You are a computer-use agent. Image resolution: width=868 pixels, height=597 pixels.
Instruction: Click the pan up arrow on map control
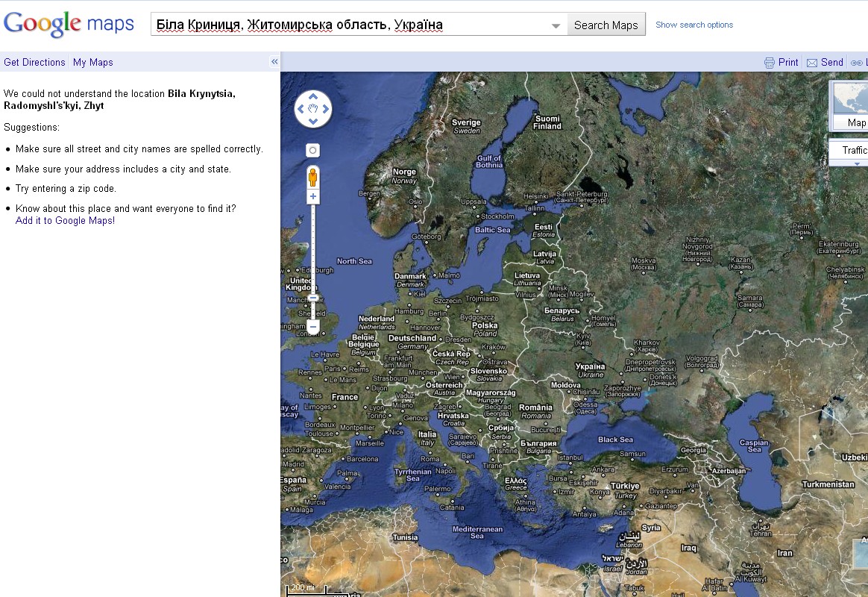pyautogui.click(x=312, y=96)
